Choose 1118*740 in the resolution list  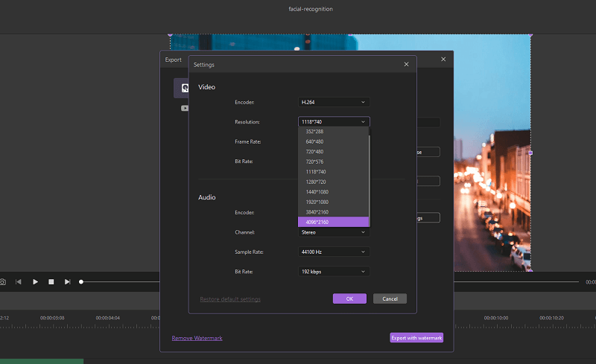tap(333, 172)
